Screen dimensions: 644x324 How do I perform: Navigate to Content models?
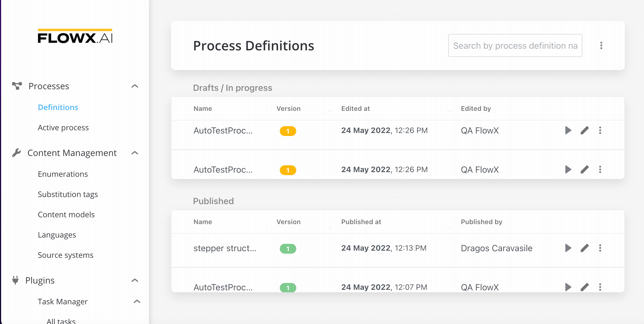66,215
